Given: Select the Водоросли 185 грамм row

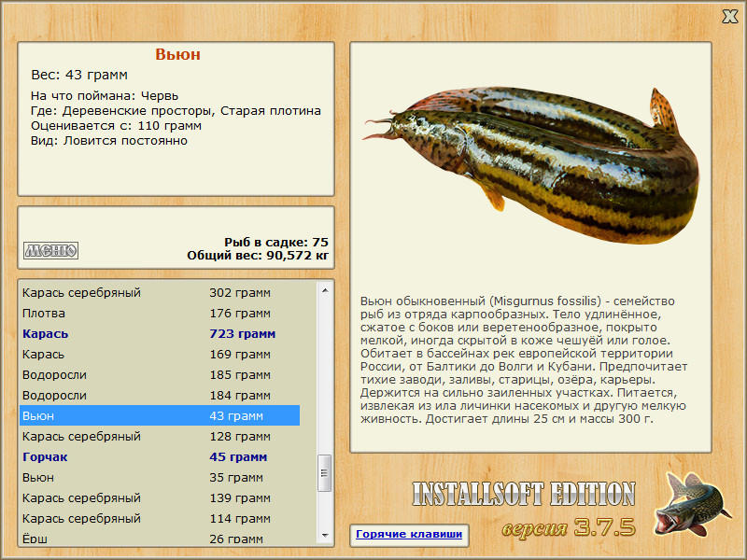Looking at the screenshot, I should point(160,375).
